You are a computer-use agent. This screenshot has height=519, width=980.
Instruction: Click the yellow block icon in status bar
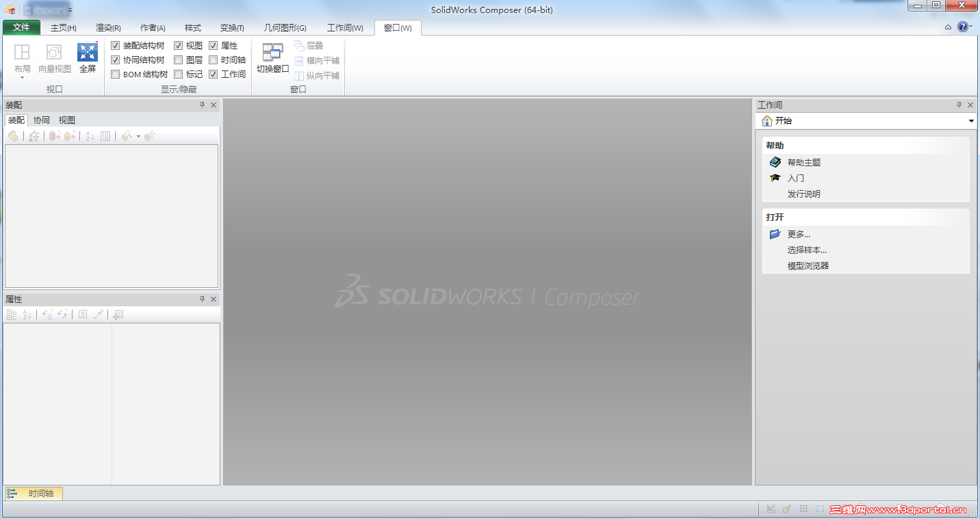click(x=787, y=509)
